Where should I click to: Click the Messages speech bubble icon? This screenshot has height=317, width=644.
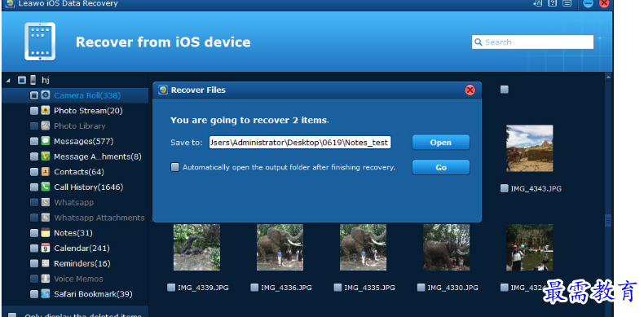coord(46,141)
